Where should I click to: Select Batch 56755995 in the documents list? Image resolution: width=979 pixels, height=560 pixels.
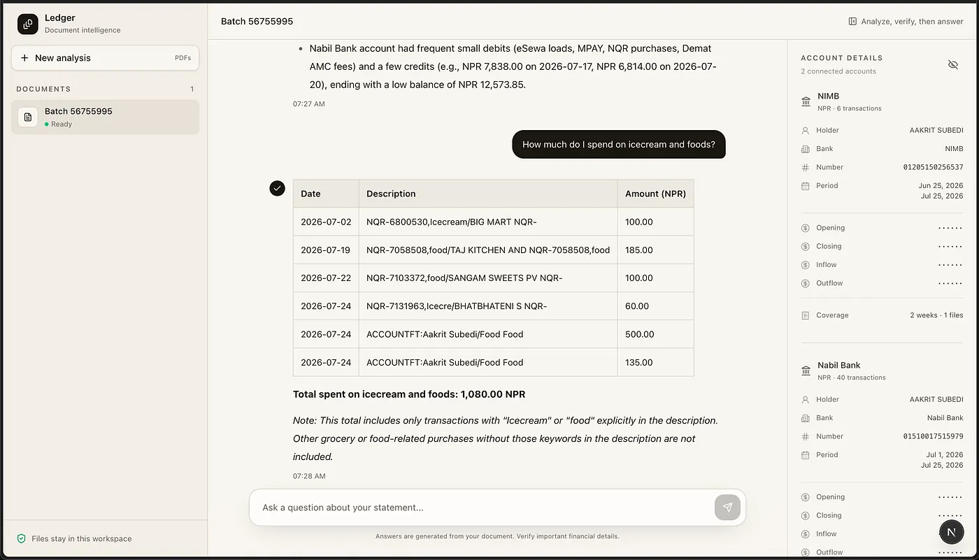coord(106,117)
